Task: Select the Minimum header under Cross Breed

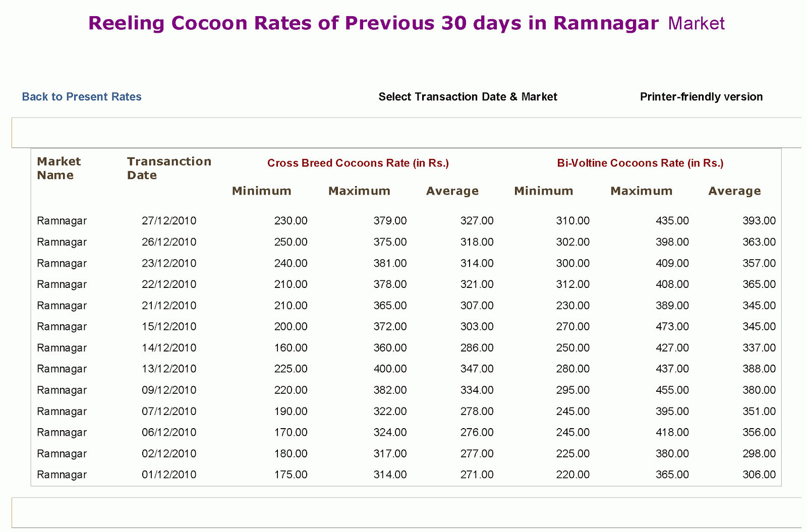Action: pos(261,191)
